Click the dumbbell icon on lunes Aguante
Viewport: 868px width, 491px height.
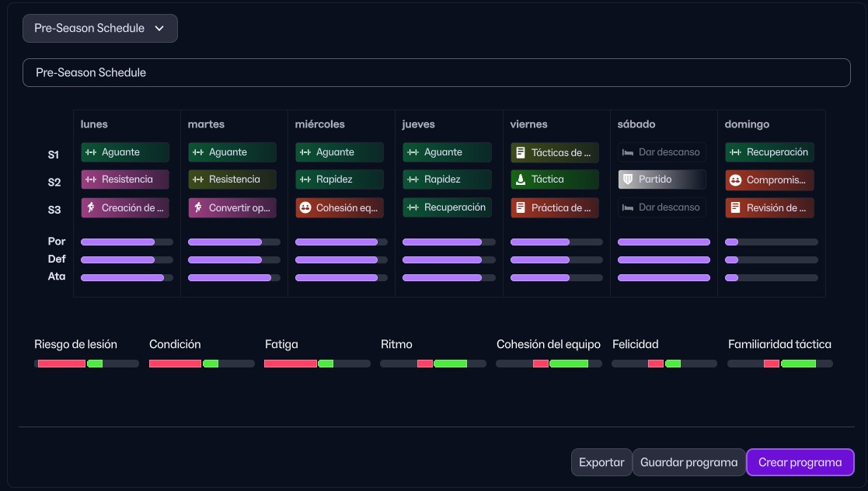[x=91, y=152]
